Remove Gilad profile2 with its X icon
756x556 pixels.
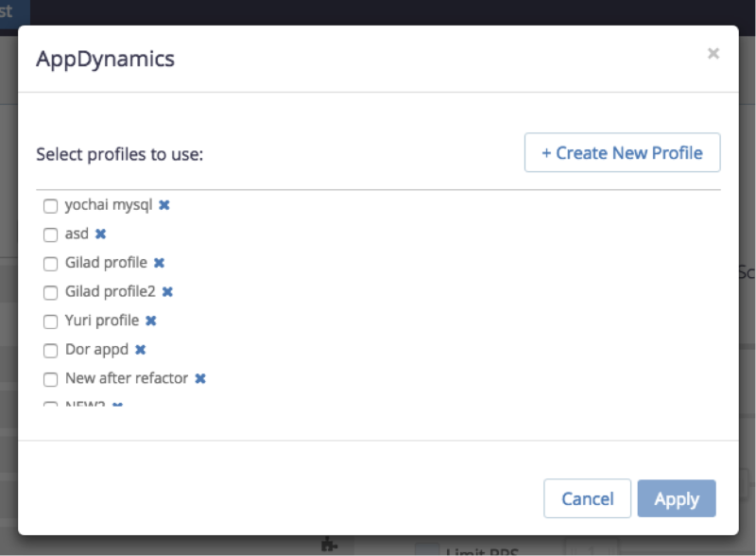(x=167, y=292)
